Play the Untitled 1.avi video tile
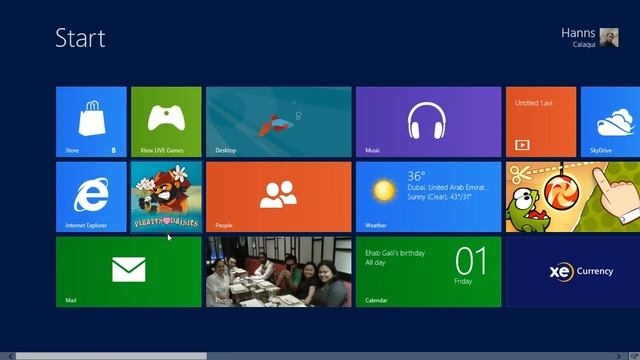Screen dimensions: 640x360 [541, 122]
